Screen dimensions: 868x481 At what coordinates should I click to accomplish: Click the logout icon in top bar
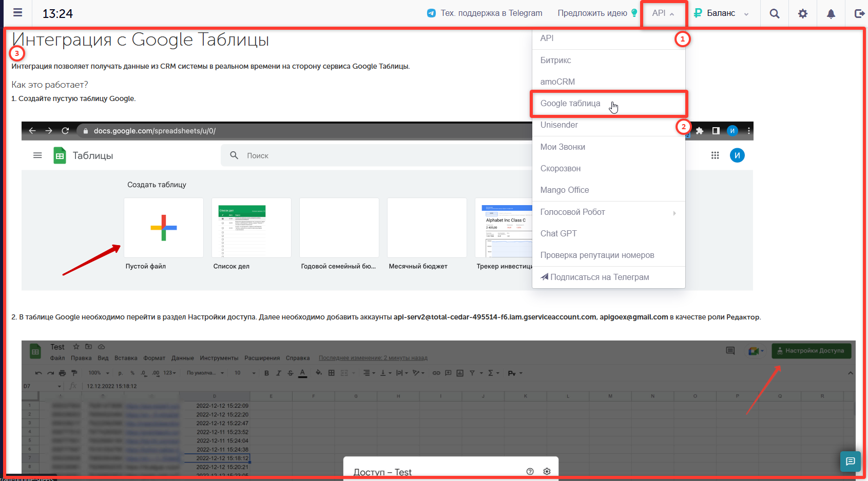click(x=859, y=14)
